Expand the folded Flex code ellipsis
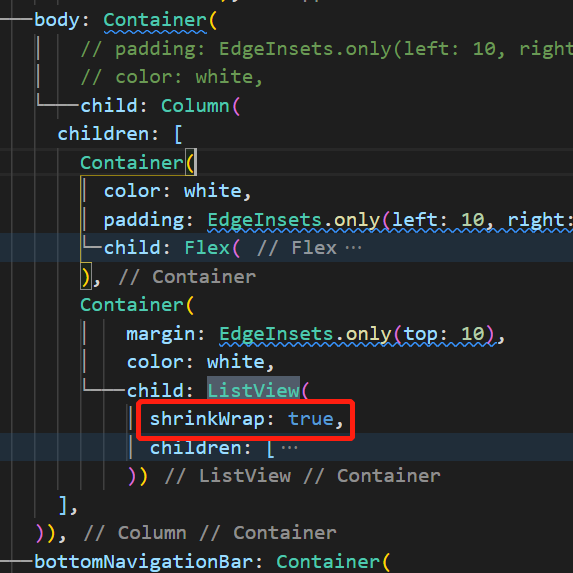Image resolution: width=573 pixels, height=573 pixels. (x=353, y=248)
